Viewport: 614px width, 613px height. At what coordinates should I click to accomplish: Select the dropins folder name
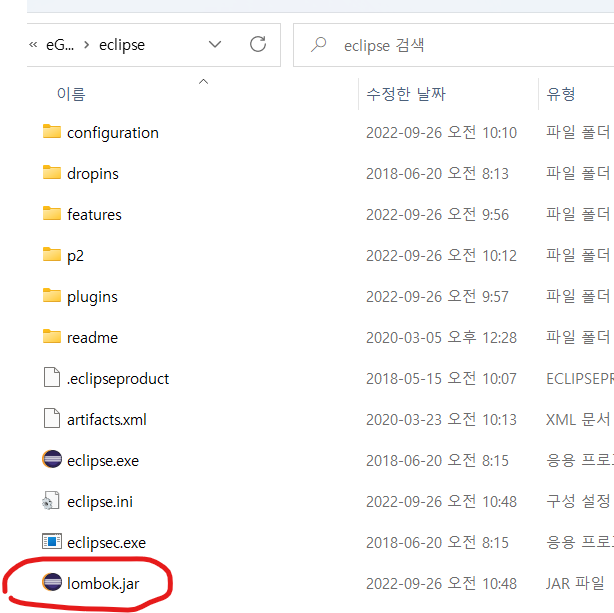point(93,174)
